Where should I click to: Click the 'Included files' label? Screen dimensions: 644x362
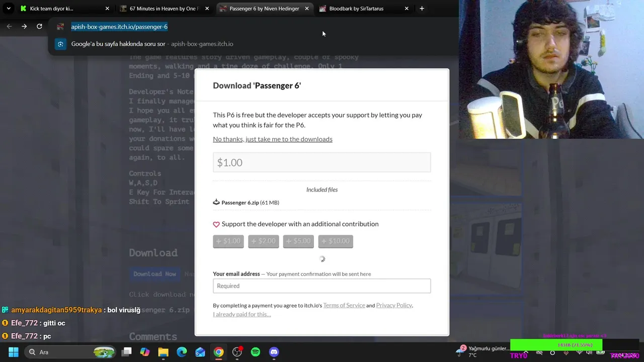point(322,190)
